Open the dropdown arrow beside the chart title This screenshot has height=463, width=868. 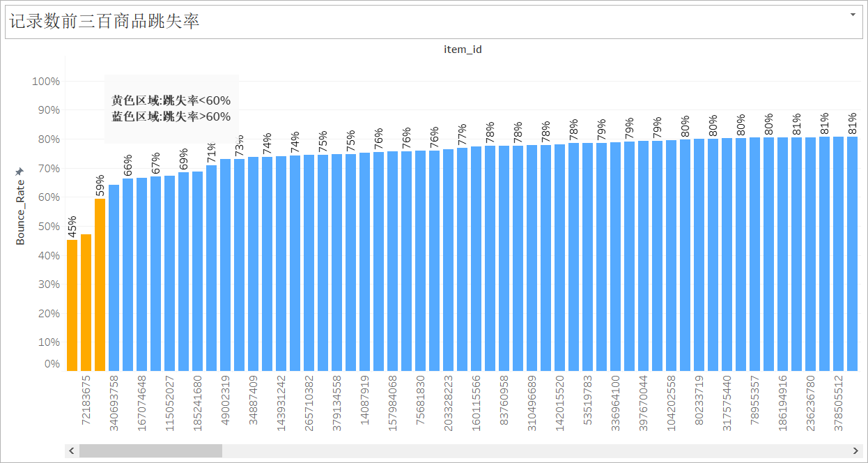(853, 15)
